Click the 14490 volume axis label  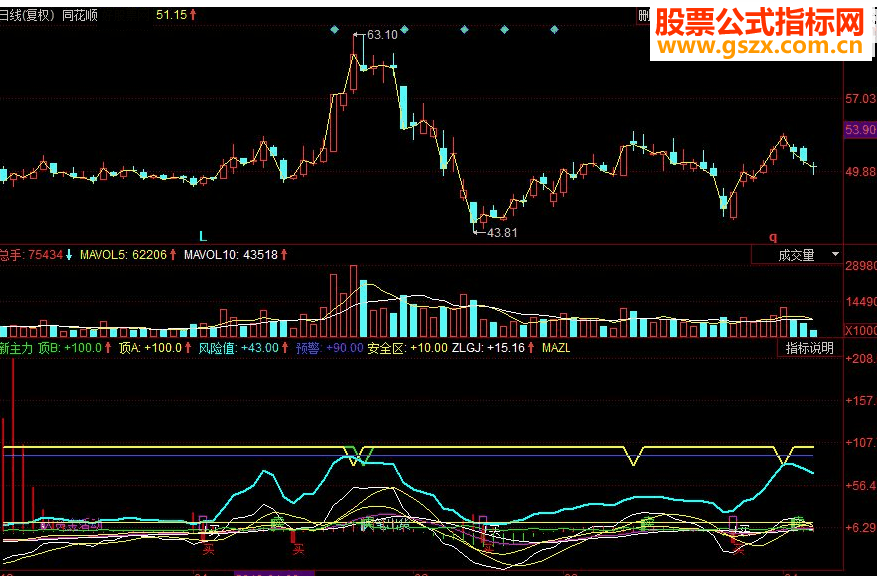(860, 302)
